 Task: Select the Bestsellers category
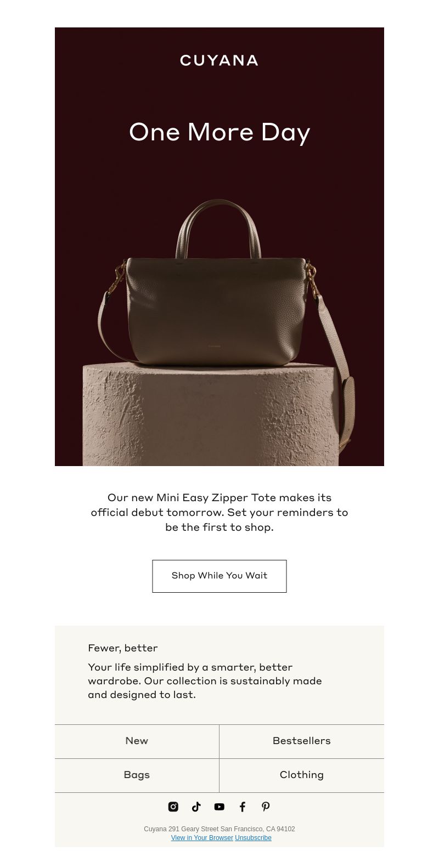pos(302,741)
